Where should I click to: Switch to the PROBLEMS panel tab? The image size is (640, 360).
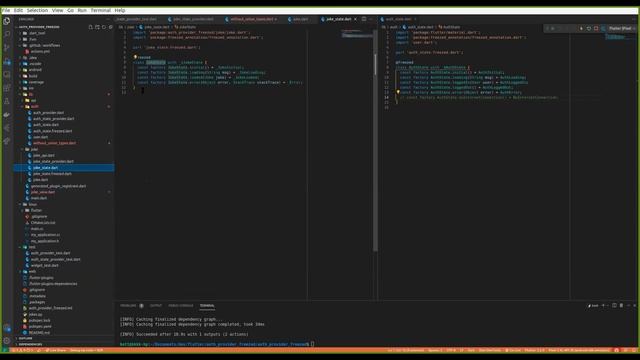tap(128, 306)
